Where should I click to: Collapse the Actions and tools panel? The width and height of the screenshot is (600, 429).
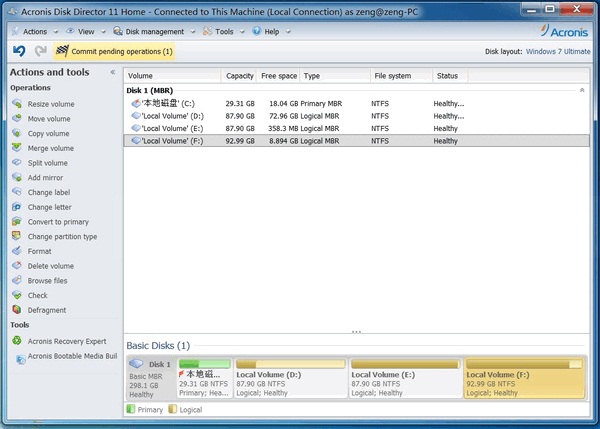112,72
